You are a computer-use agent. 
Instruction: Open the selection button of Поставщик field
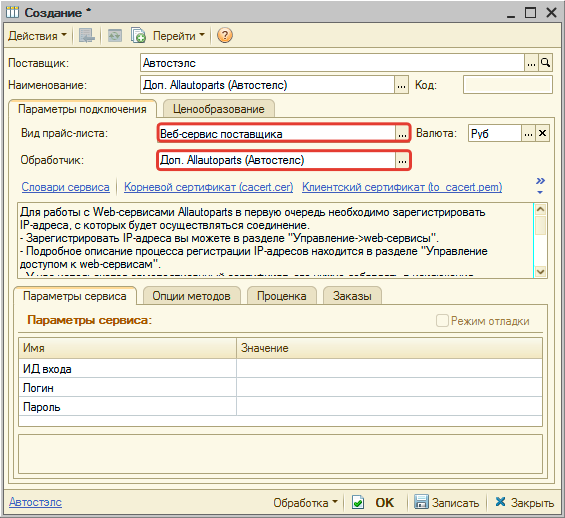pos(531,63)
